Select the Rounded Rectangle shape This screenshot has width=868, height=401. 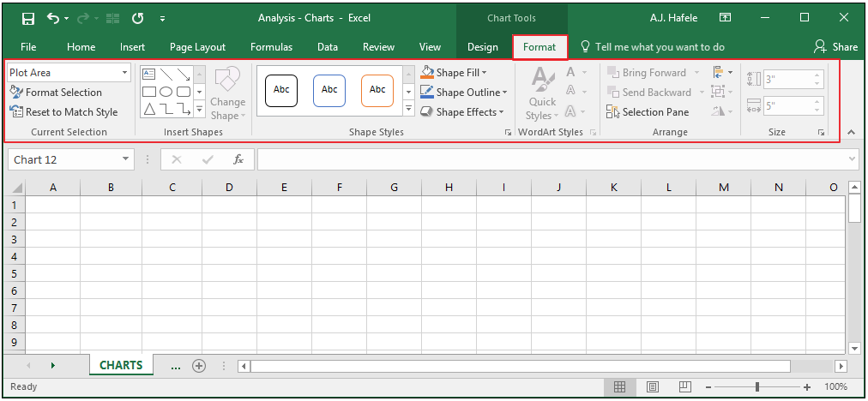pos(184,92)
